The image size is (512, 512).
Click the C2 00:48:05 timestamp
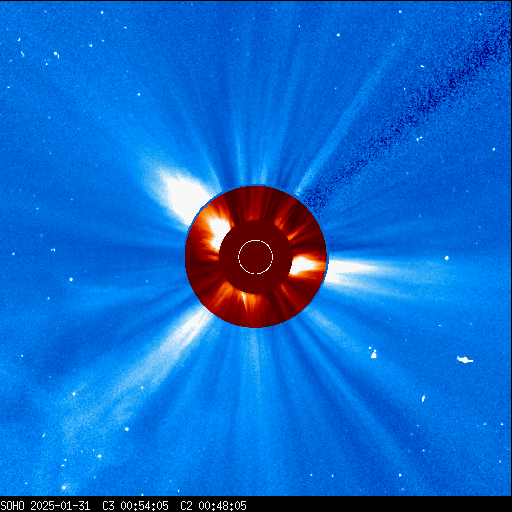(213, 506)
